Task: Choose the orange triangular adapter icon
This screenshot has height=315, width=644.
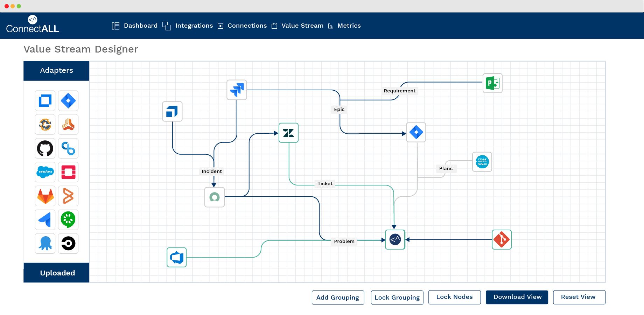Action: pyautogui.click(x=68, y=125)
